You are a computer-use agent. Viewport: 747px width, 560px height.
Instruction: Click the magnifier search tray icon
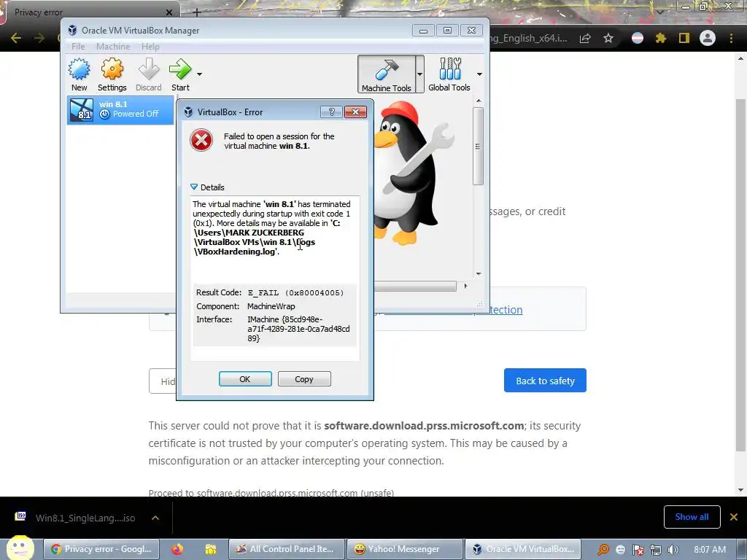coord(603,550)
